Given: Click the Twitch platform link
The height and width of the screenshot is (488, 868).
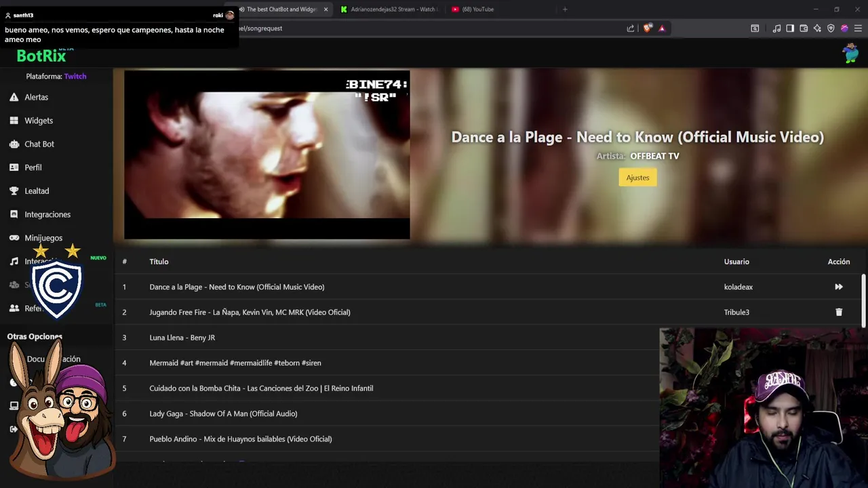Looking at the screenshot, I should [75, 77].
